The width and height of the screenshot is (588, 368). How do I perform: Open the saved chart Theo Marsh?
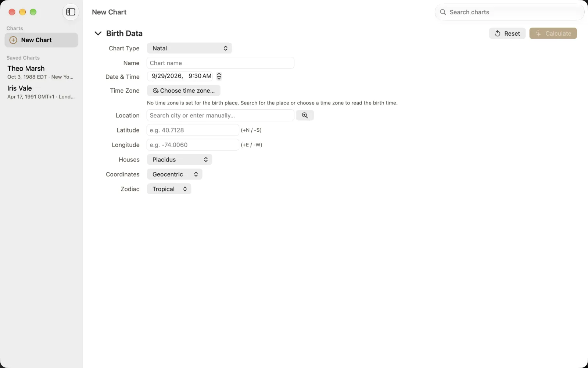[41, 72]
